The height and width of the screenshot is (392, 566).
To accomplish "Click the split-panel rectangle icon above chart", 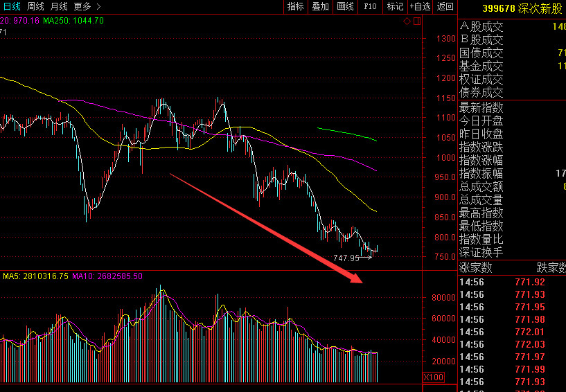I will [x=417, y=21].
